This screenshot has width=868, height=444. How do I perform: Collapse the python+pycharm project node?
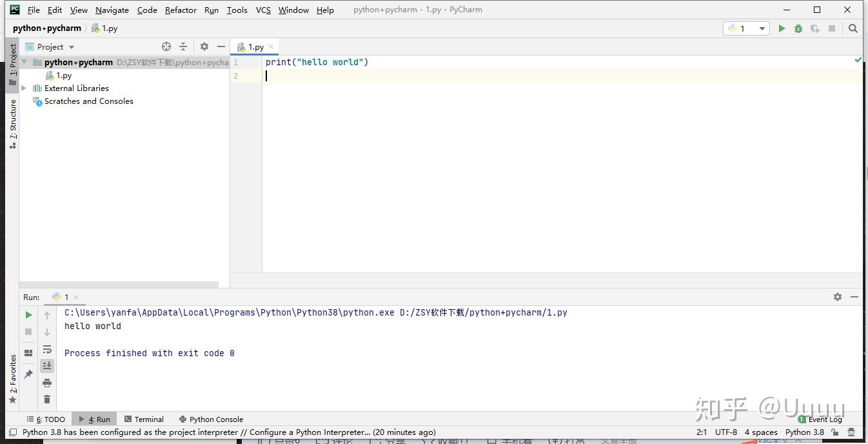tap(24, 62)
